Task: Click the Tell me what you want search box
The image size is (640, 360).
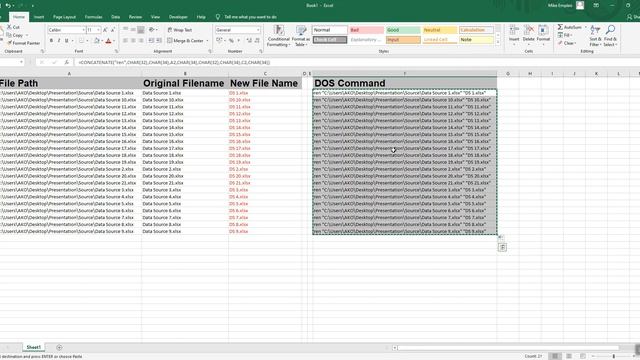Action: point(250,17)
